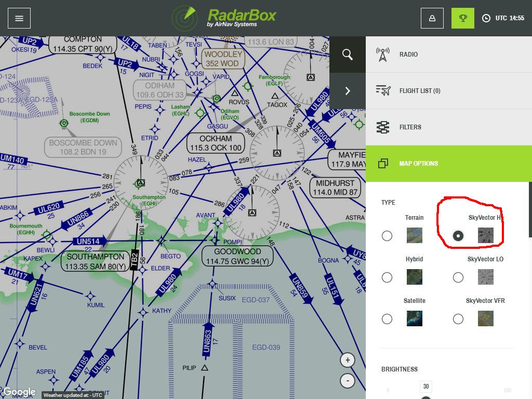Click the flight list airplane icon

pyautogui.click(x=383, y=91)
